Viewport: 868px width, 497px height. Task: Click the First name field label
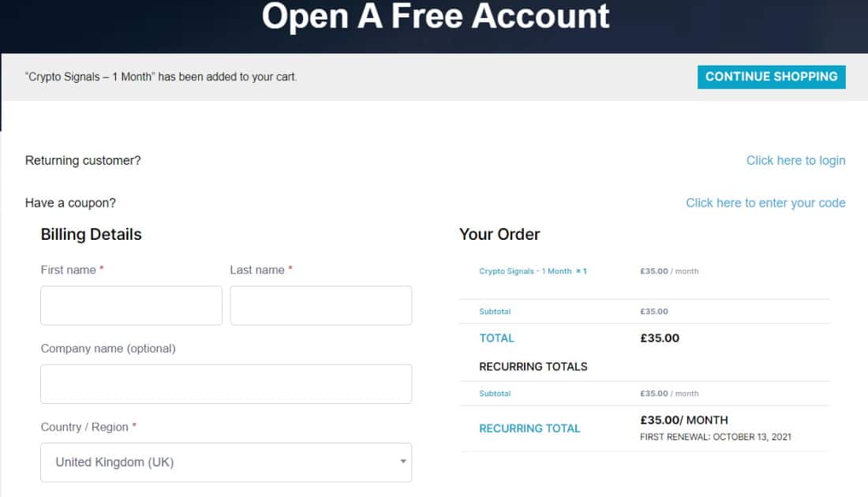68,270
